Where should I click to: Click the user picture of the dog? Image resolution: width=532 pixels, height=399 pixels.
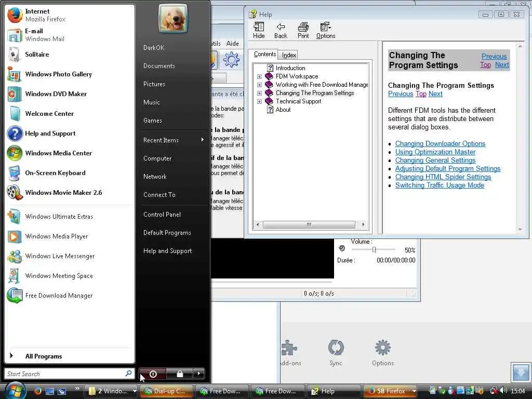[173, 19]
